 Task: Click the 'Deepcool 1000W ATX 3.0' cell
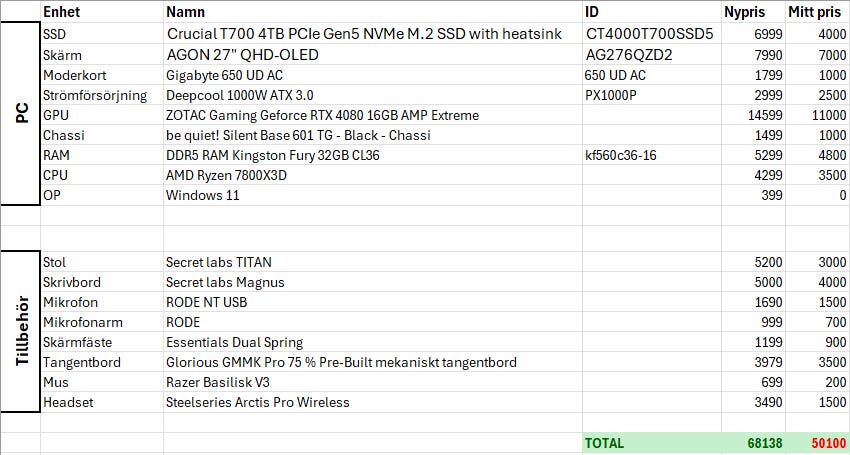[x=373, y=95]
